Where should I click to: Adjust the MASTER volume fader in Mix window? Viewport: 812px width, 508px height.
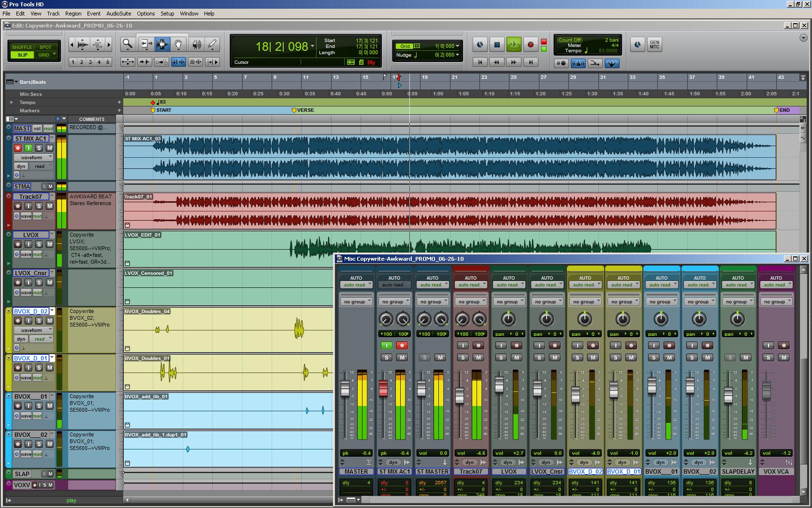click(x=345, y=389)
